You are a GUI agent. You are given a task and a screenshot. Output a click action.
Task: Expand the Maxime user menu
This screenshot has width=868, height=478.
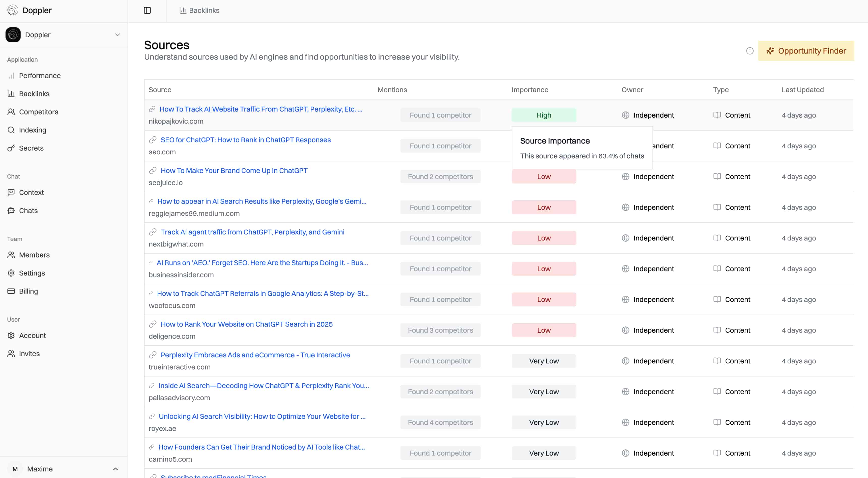pyautogui.click(x=115, y=469)
